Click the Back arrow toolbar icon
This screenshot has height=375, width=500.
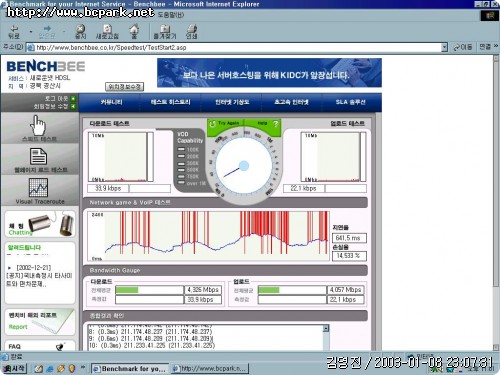coord(14,29)
